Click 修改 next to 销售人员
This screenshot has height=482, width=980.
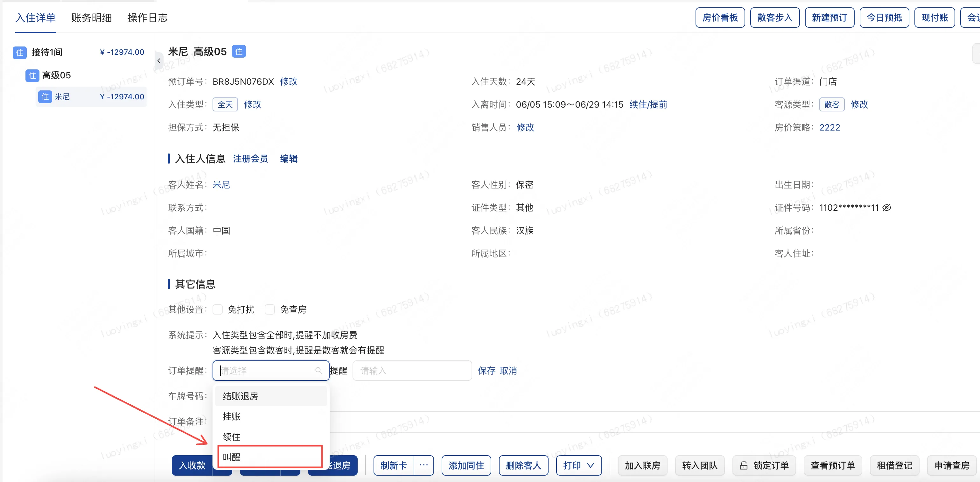[525, 127]
